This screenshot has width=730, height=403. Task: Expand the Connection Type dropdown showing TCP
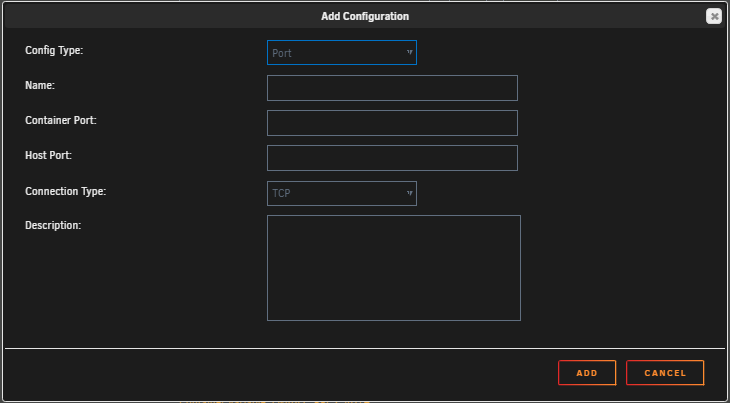[x=342, y=193]
